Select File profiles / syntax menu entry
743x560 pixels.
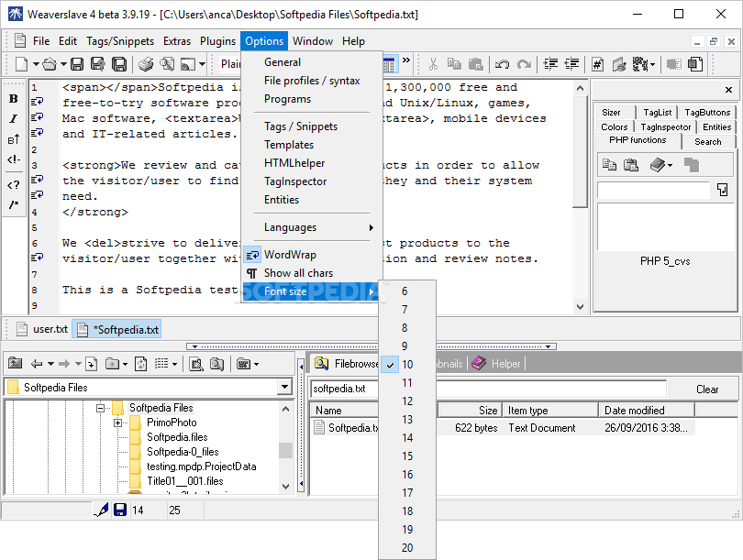click(x=312, y=81)
